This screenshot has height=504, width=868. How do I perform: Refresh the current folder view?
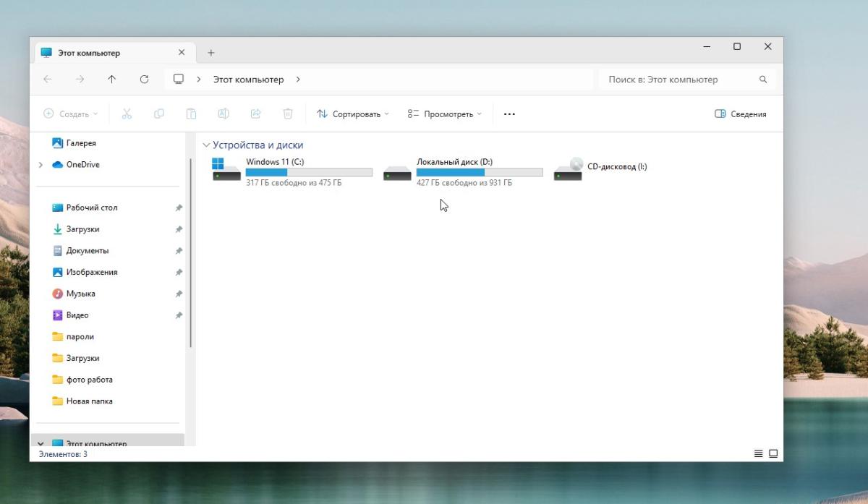click(144, 80)
